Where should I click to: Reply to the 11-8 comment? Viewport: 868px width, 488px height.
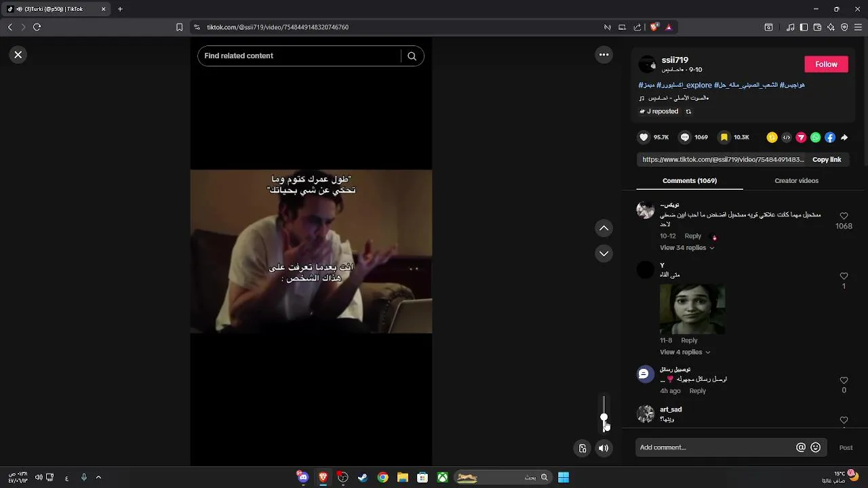pos(689,340)
